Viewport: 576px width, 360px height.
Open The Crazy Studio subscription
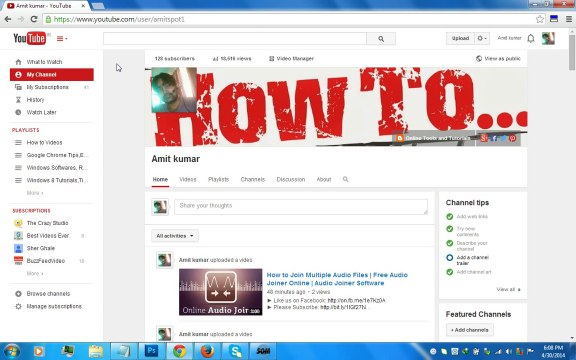click(47, 223)
